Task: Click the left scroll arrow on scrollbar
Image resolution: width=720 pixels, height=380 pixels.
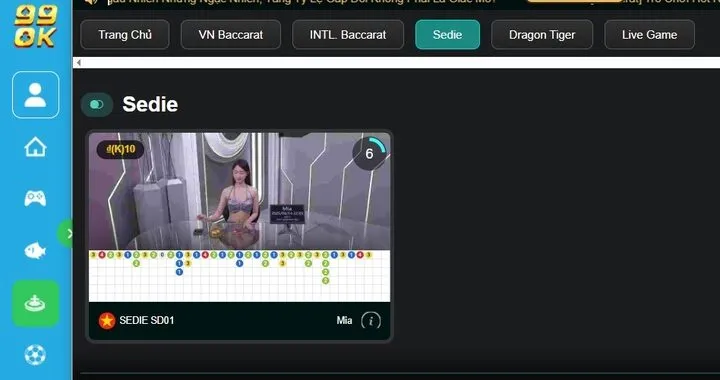Action: (79, 62)
